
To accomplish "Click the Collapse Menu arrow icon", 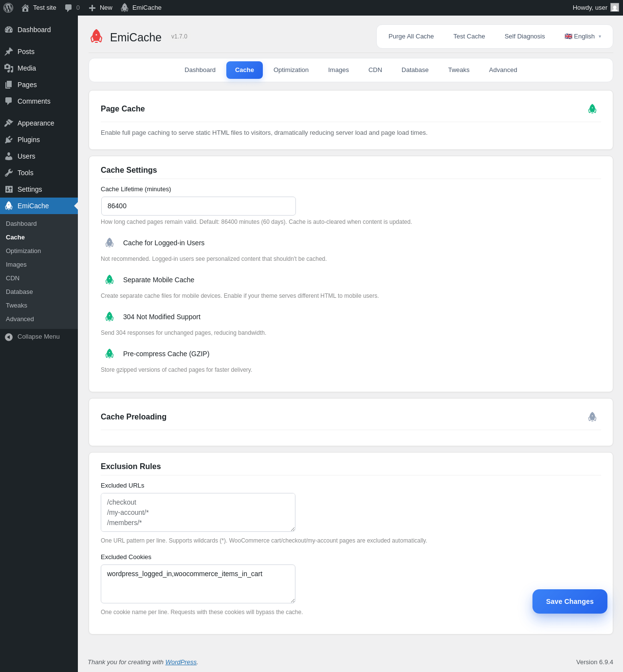I will (x=9, y=337).
